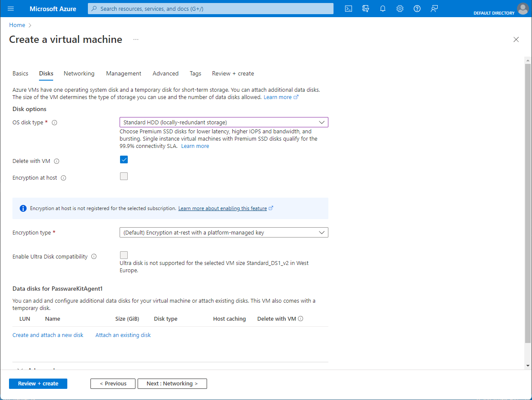Screen dimensions: 532x400
Task: Show info tooltip for Delete with VM option
Action: coord(57,162)
